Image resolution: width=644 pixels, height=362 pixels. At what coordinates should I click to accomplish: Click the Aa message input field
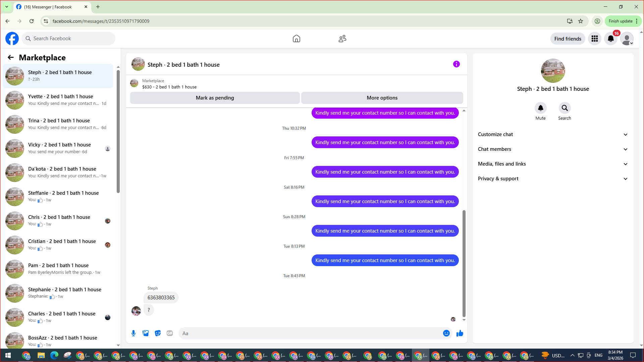tap(310, 333)
